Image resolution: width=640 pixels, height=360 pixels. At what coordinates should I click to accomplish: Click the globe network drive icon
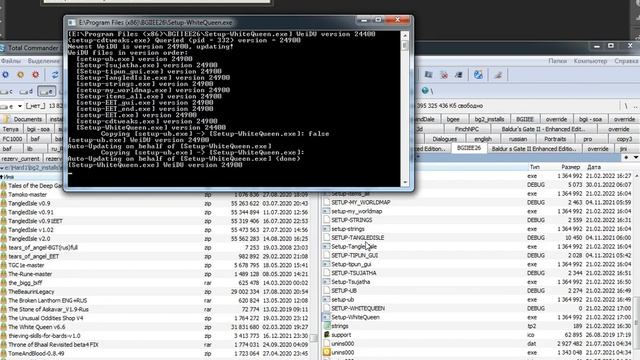pos(425,91)
